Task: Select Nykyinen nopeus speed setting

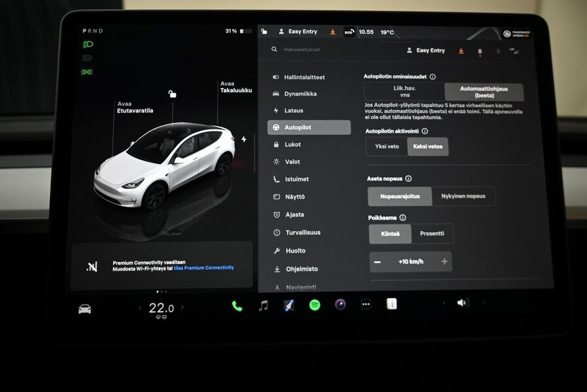Action: click(464, 196)
